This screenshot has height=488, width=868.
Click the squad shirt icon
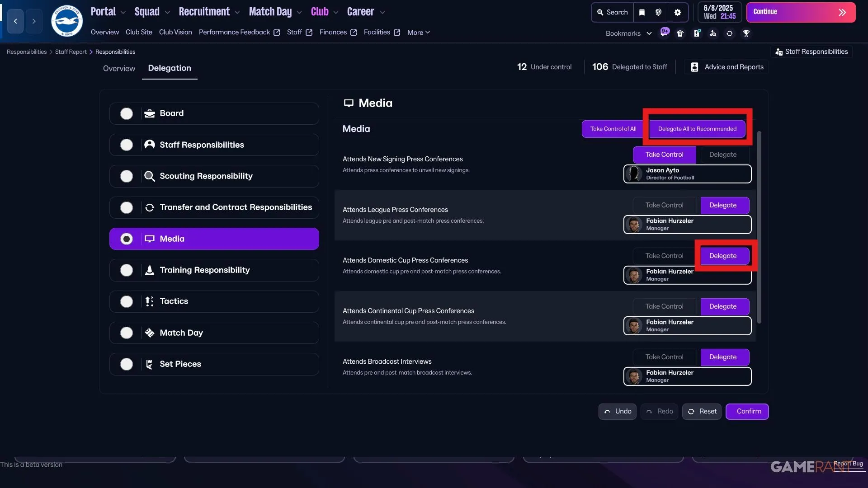(x=680, y=33)
